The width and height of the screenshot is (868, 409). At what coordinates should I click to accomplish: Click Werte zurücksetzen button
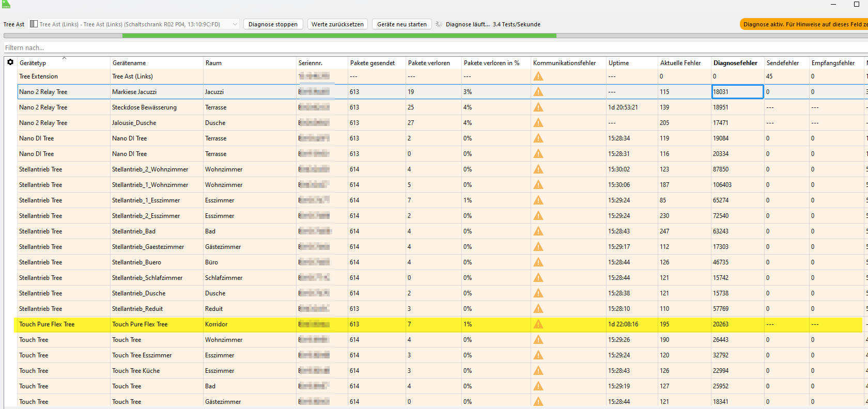tap(337, 24)
